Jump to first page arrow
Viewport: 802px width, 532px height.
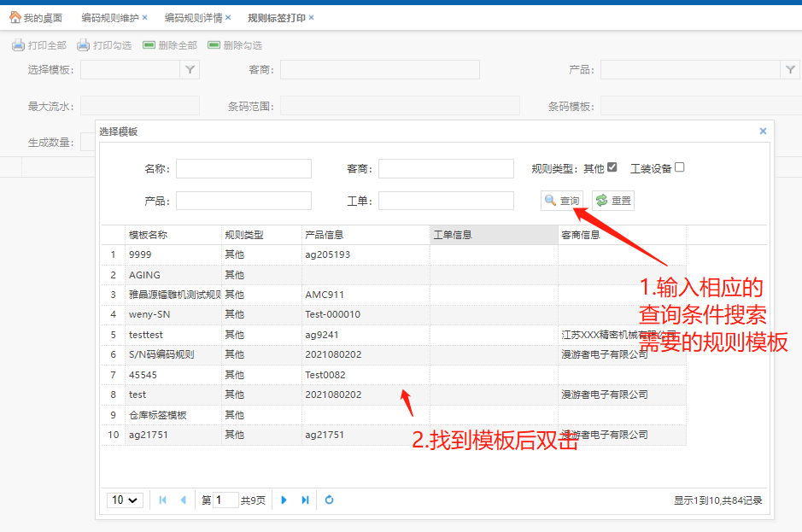[162, 500]
